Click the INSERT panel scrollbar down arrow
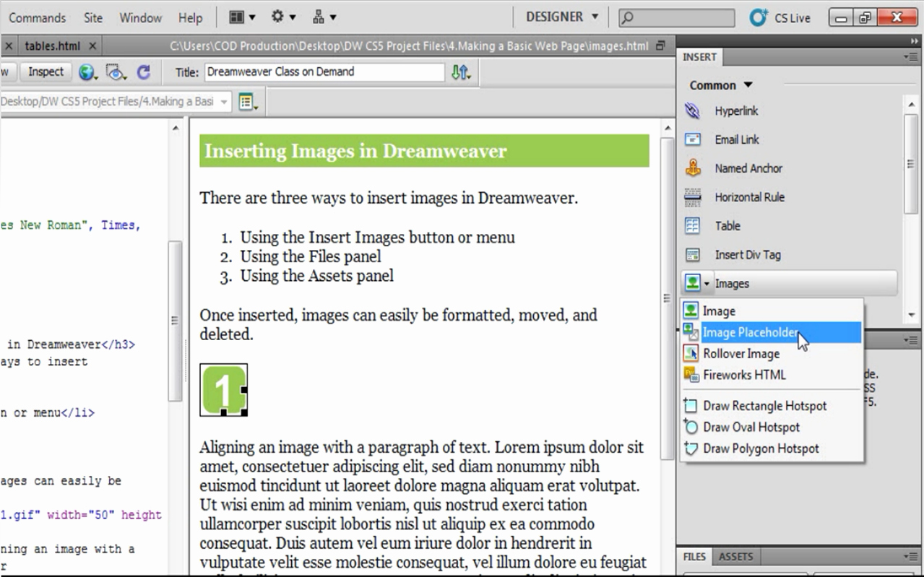The width and height of the screenshot is (924, 577). coord(911,315)
